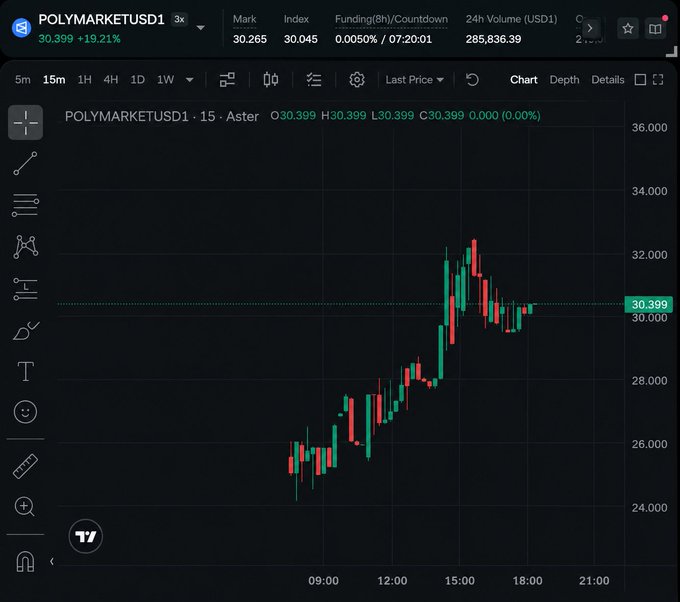Click the Index price label

click(296, 19)
